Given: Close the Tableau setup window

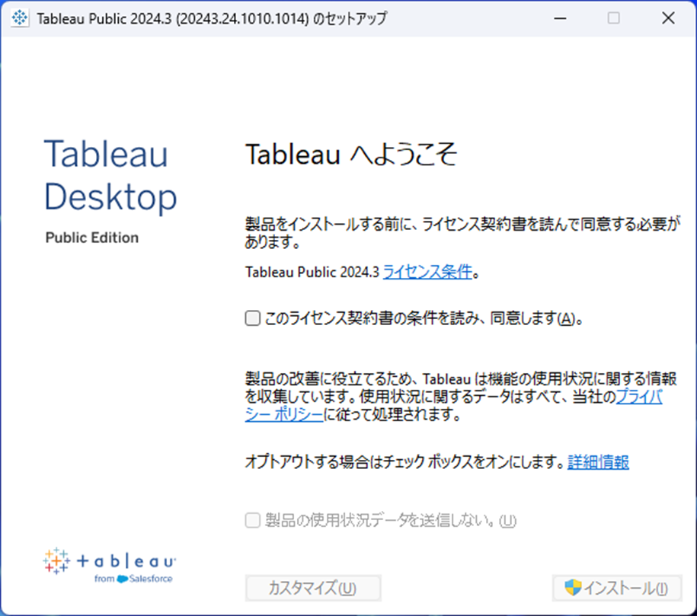Looking at the screenshot, I should tap(668, 18).
